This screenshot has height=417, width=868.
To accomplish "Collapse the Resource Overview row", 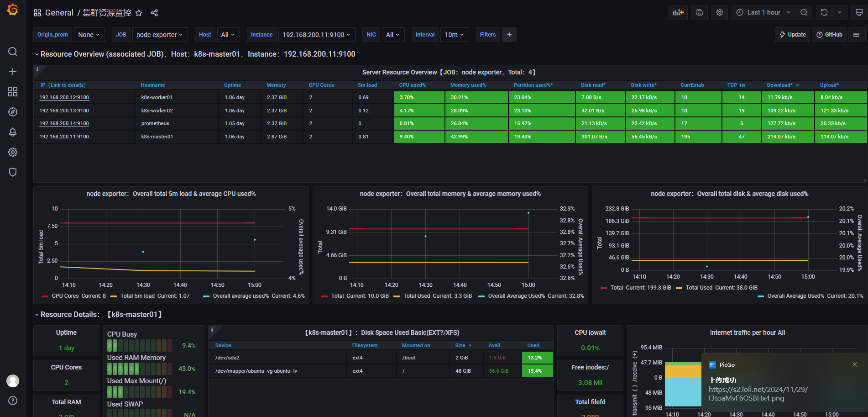I will [37, 54].
